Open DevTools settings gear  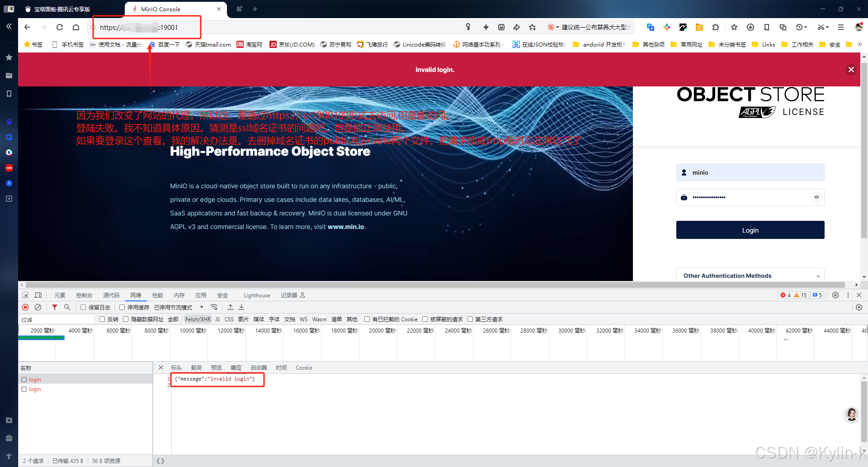point(835,295)
